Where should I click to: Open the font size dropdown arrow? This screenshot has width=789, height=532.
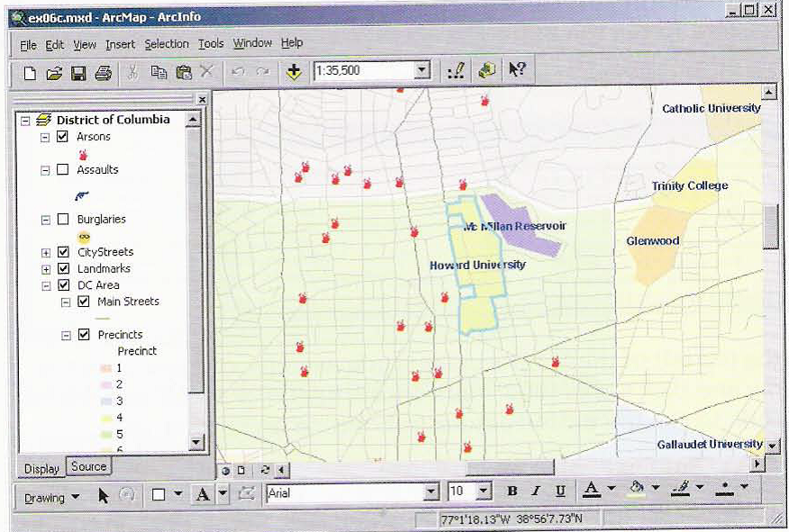484,491
